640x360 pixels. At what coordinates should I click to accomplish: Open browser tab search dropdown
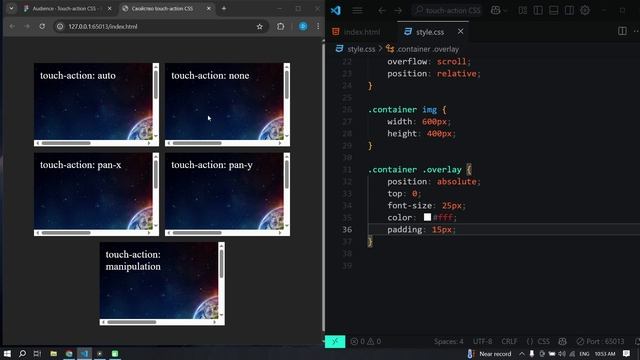click(11, 9)
